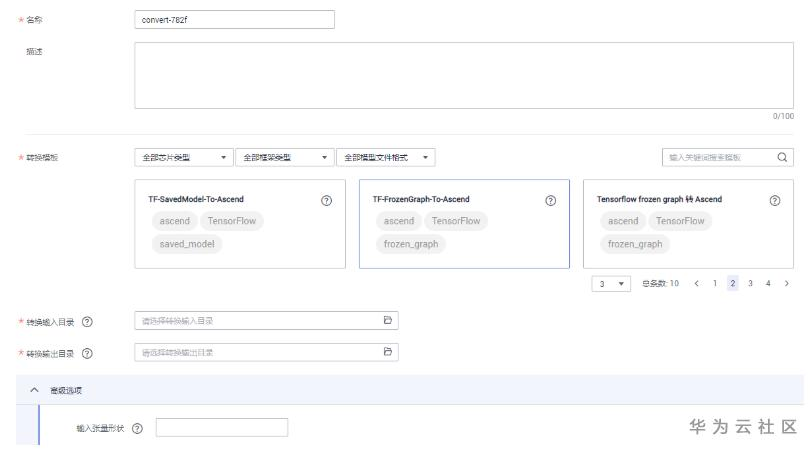This screenshot has width=810, height=452.
Task: Open the framework type filter dropdown
Action: point(284,158)
